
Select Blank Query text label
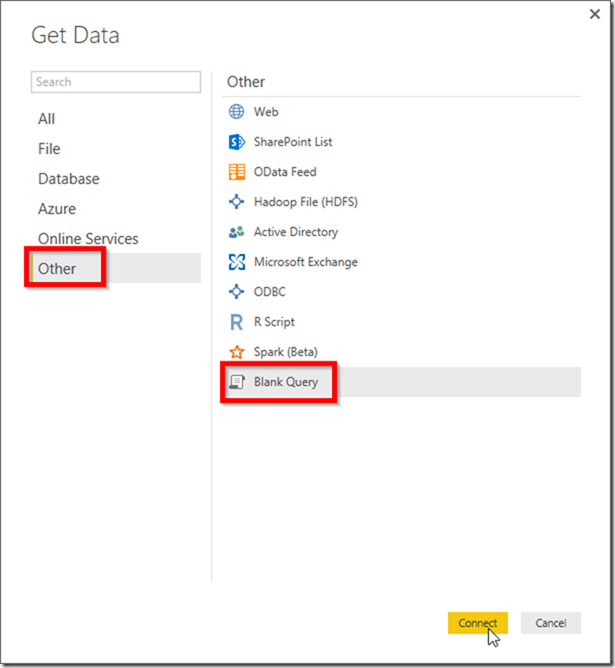(x=286, y=382)
